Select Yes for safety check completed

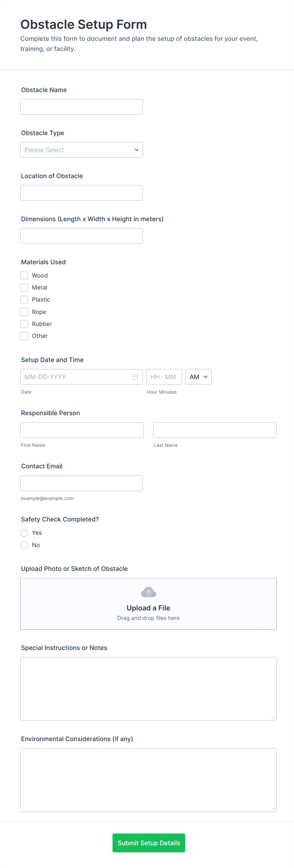point(24,533)
